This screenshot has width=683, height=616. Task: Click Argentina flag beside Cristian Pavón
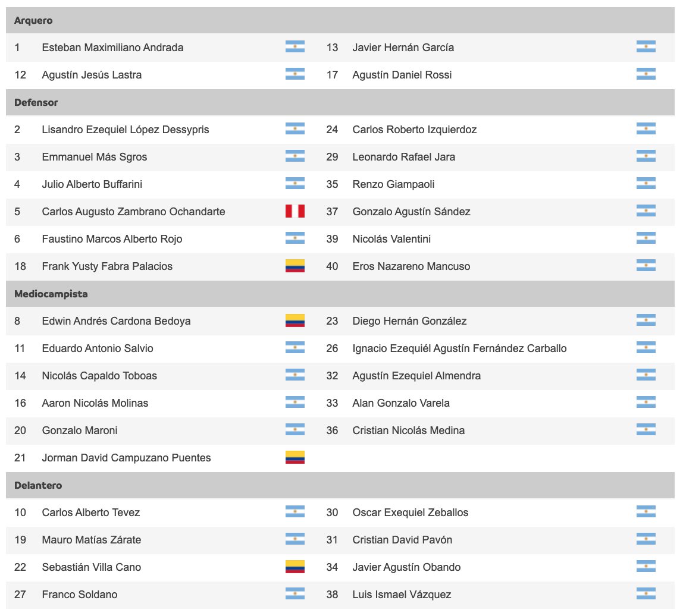(x=646, y=539)
